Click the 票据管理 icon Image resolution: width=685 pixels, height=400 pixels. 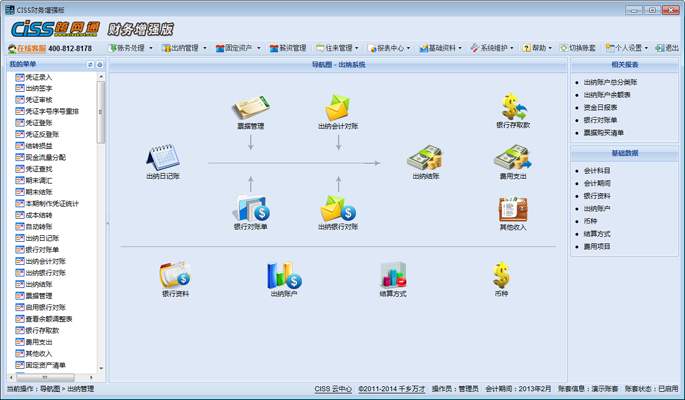coord(249,109)
